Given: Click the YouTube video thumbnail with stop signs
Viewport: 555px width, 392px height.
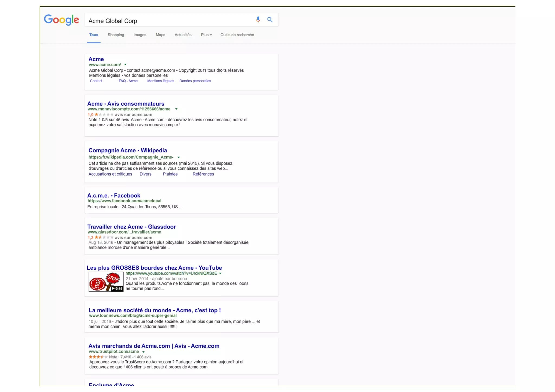Looking at the screenshot, I should click(x=106, y=282).
